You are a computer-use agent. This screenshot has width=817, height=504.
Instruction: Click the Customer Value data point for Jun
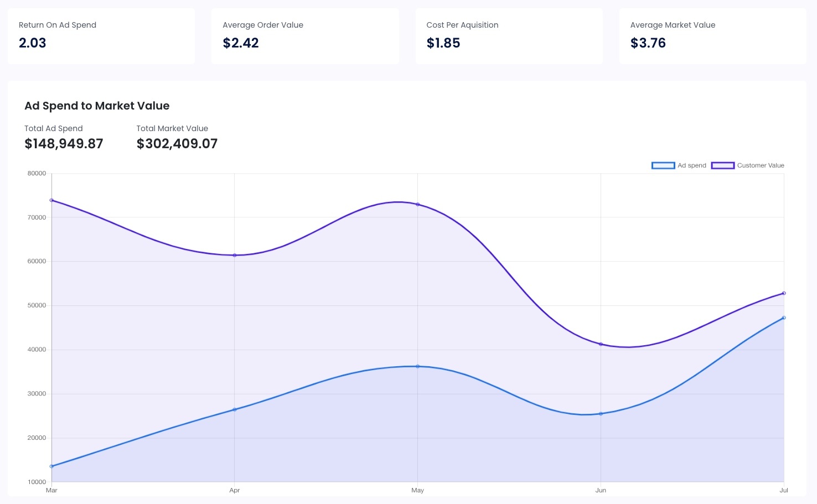pyautogui.click(x=601, y=344)
